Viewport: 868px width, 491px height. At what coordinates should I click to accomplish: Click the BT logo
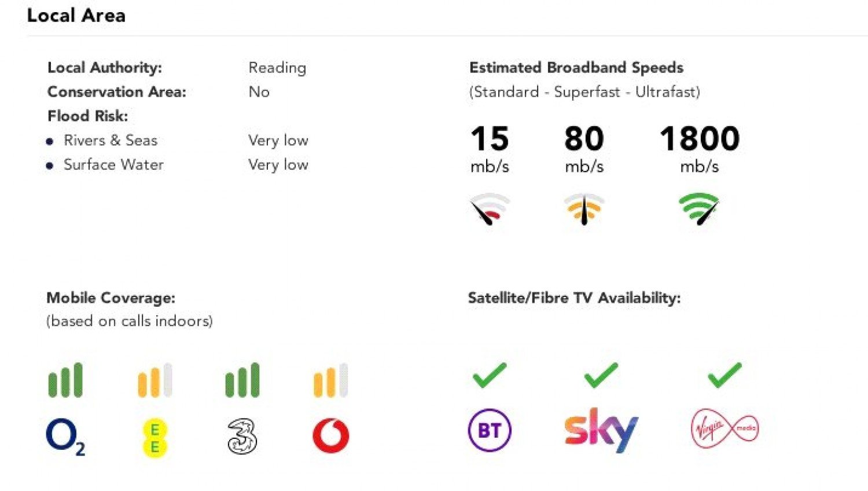[x=490, y=430]
